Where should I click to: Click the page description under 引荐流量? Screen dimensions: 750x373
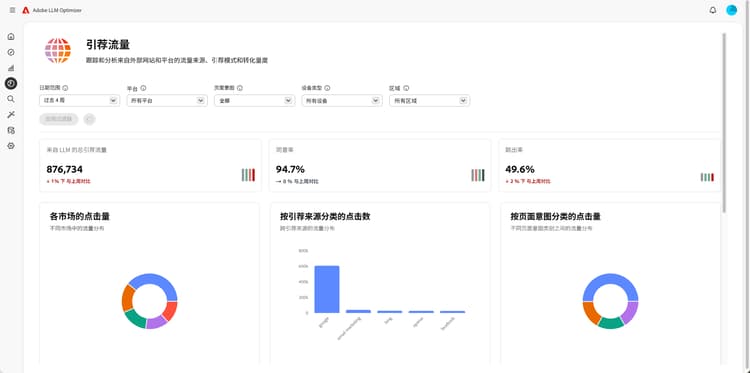coord(177,61)
